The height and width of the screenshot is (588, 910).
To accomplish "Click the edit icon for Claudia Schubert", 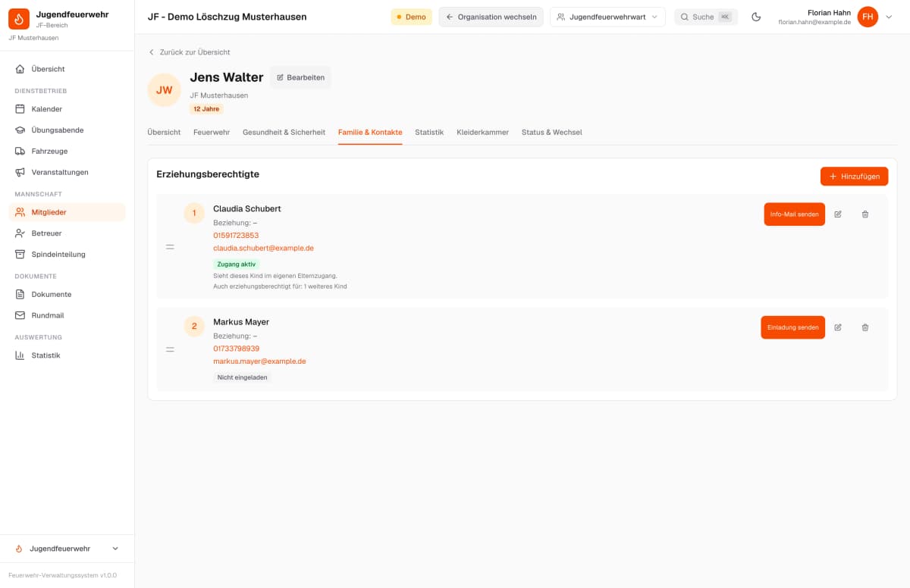I will point(838,214).
